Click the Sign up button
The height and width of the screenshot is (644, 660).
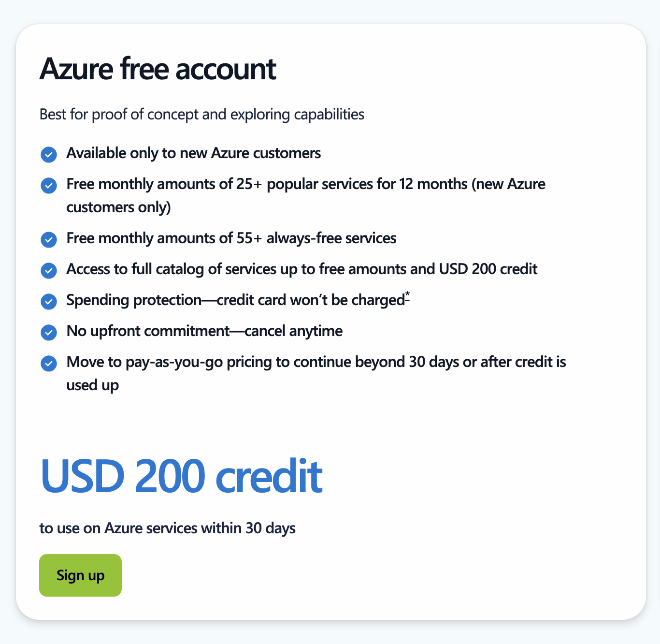(80, 575)
